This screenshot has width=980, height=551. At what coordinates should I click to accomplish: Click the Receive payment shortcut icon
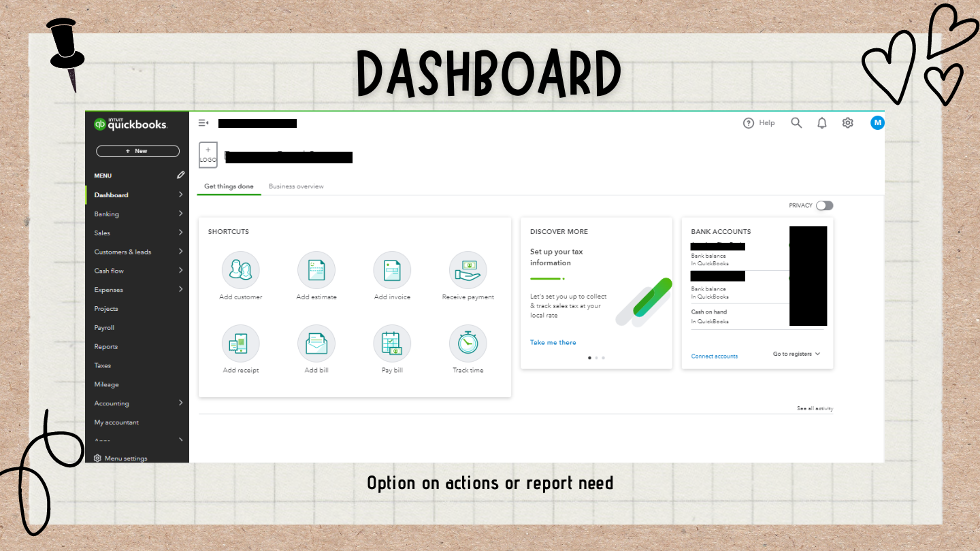468,270
